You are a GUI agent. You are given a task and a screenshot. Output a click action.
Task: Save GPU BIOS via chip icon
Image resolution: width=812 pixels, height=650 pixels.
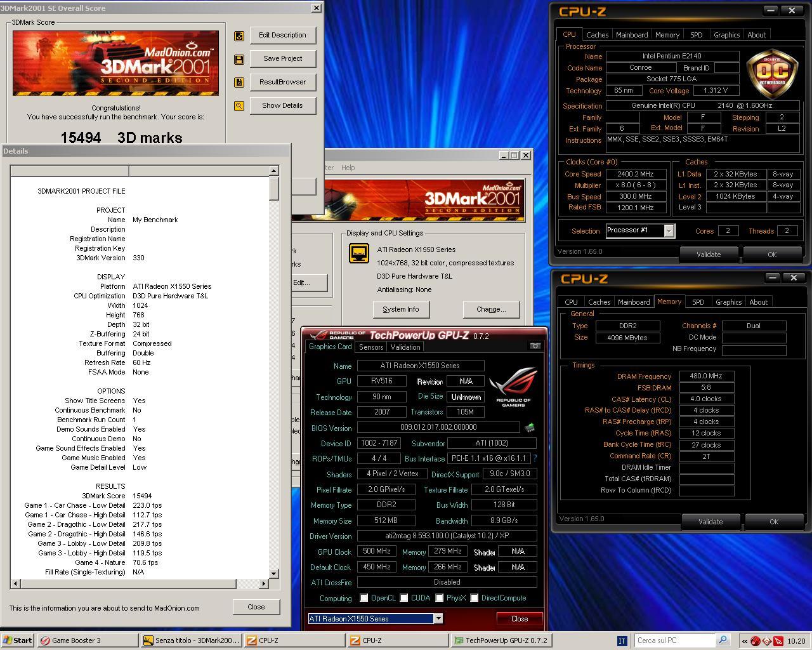click(529, 428)
